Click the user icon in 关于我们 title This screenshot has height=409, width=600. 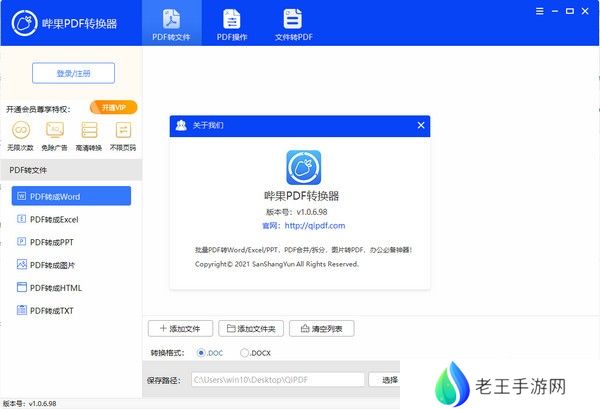click(181, 125)
